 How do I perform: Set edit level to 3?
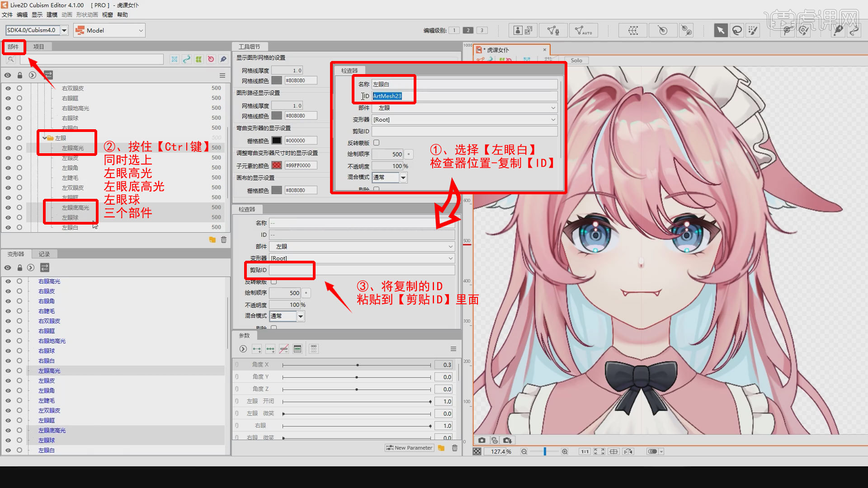(482, 30)
